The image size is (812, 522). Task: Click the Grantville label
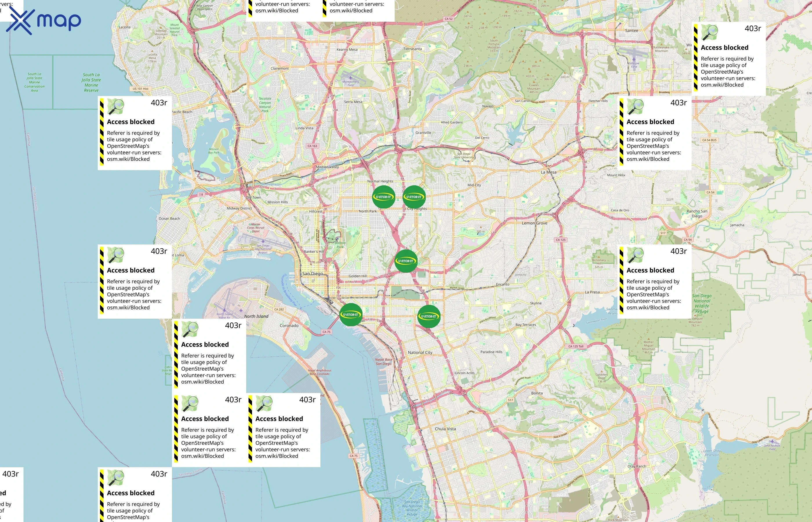click(423, 133)
